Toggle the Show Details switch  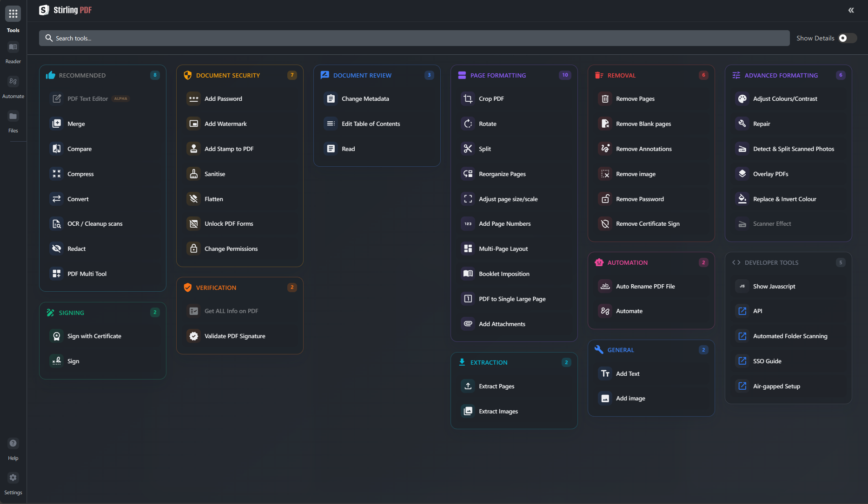(847, 38)
